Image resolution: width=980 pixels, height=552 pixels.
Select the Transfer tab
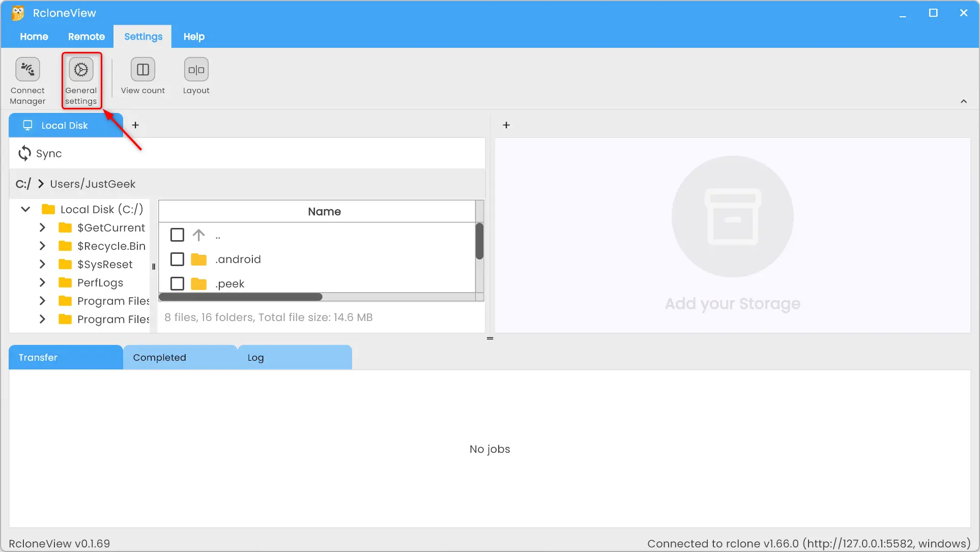coord(66,357)
